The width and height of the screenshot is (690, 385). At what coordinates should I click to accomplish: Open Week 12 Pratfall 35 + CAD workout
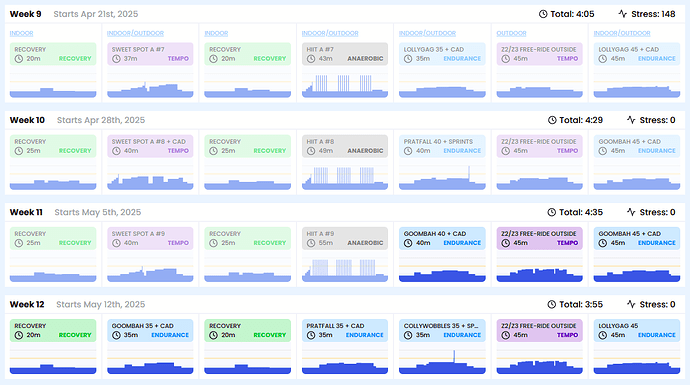[345, 330]
